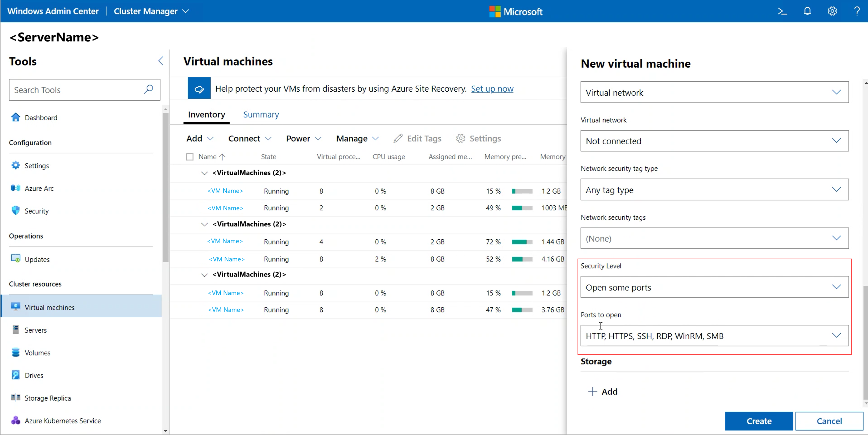868x435 pixels.
Task: Open the Storage Replica tool
Action: [x=47, y=398]
